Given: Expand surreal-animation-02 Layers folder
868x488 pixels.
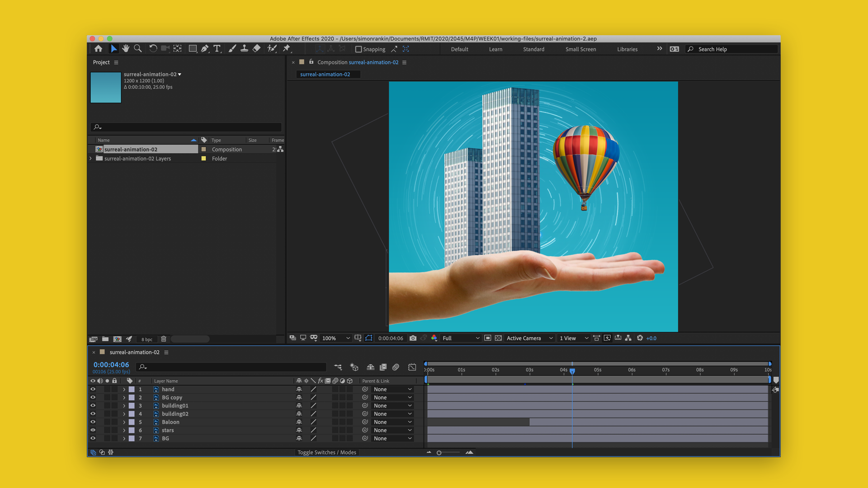Looking at the screenshot, I should click(x=91, y=159).
